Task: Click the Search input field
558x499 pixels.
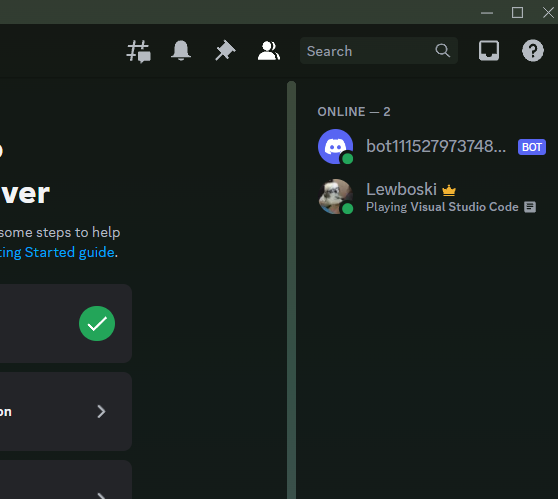Action: click(379, 51)
